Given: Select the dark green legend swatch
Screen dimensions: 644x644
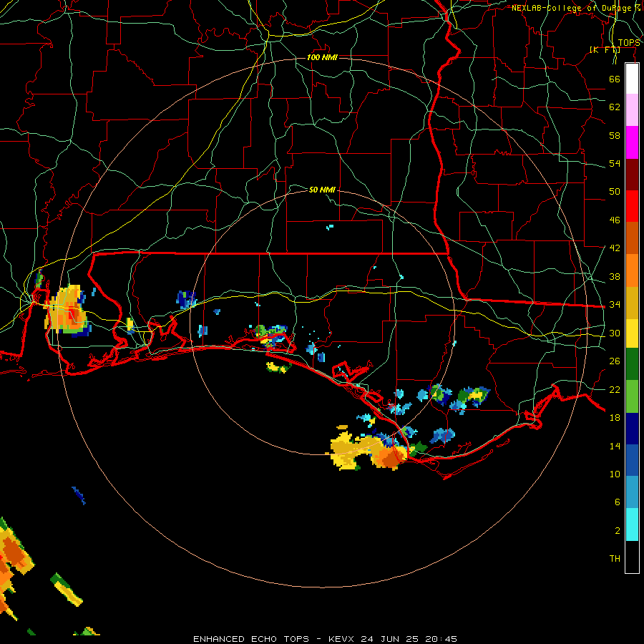Looking at the screenshot, I should pos(632,364).
